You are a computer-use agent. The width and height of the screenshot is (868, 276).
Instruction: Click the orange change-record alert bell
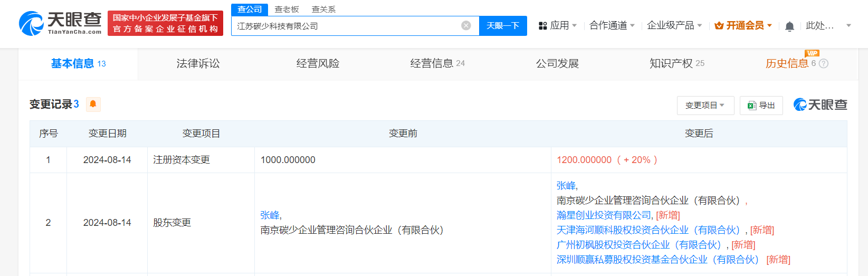(93, 104)
